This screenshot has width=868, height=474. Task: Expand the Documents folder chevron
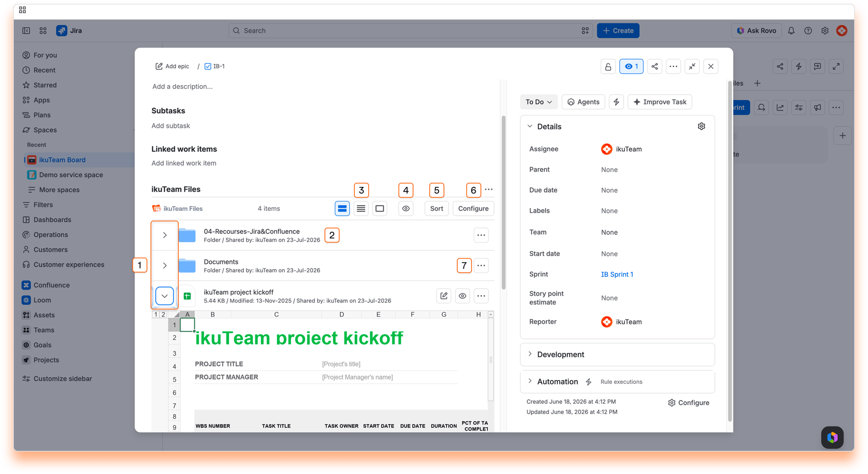pyautogui.click(x=165, y=266)
